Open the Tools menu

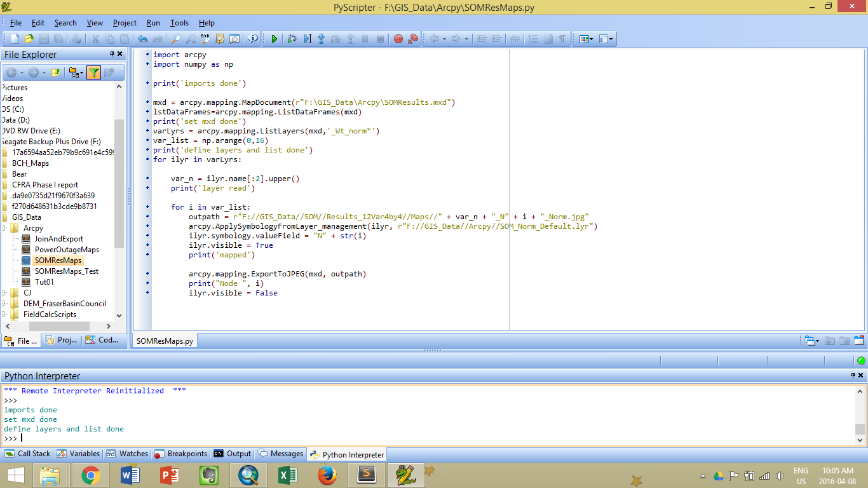179,22
